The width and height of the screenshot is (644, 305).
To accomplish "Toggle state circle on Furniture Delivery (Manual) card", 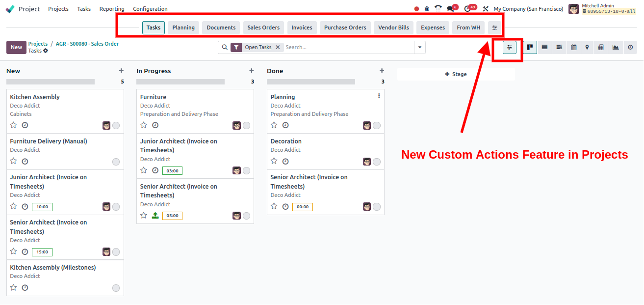I will point(116,162).
